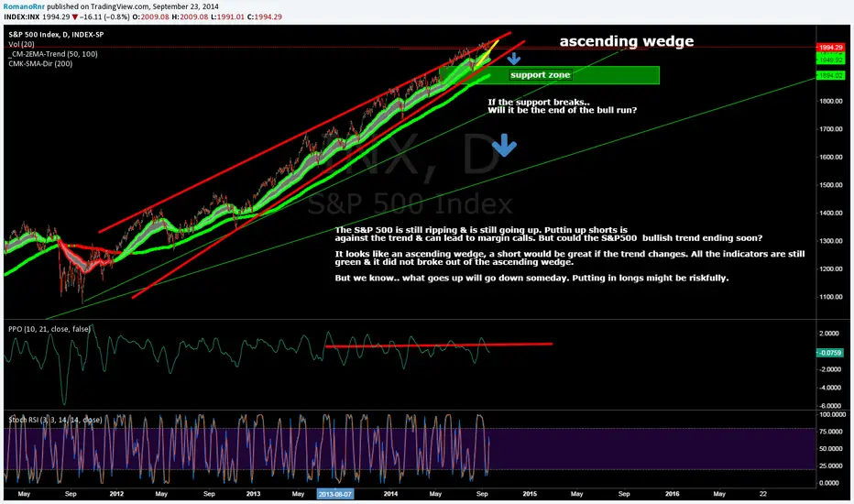Select the red horizontal line on PPO pane
Viewport: 854px width, 504px height.
tap(438, 345)
